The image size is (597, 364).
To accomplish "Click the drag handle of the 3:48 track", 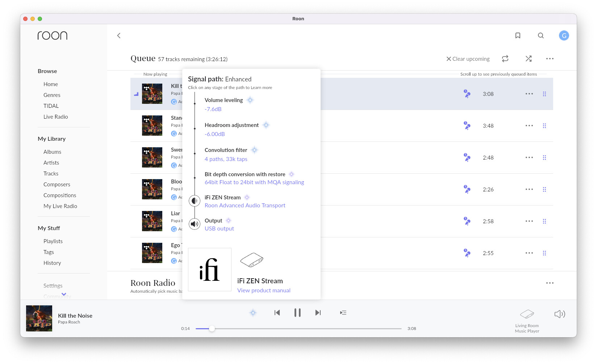I will click(544, 126).
